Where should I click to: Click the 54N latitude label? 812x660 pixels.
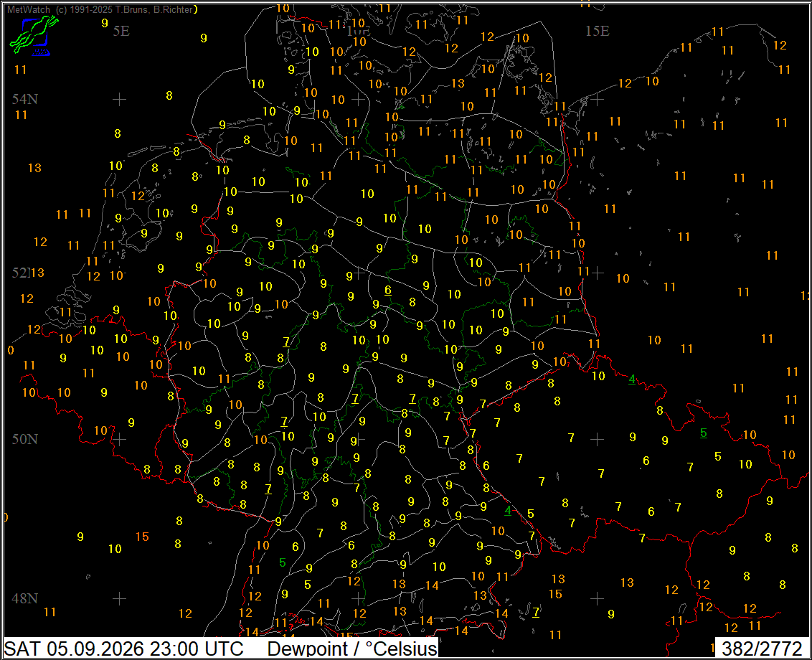25,99
